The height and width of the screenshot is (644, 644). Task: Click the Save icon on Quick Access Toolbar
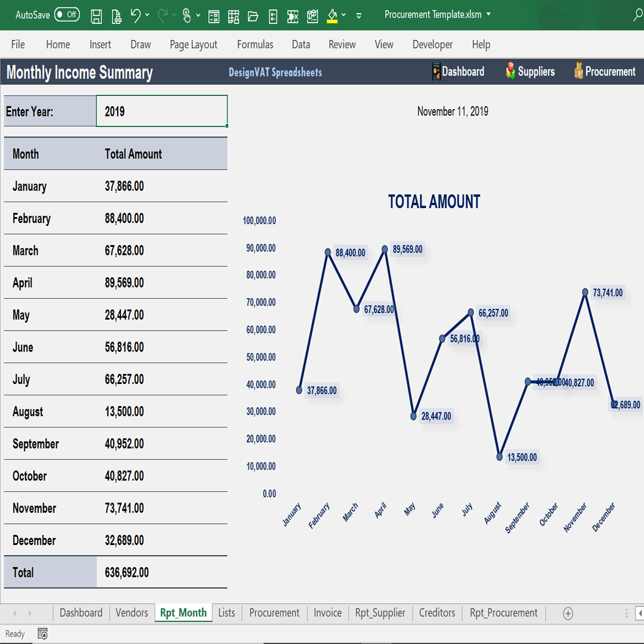[x=96, y=16]
